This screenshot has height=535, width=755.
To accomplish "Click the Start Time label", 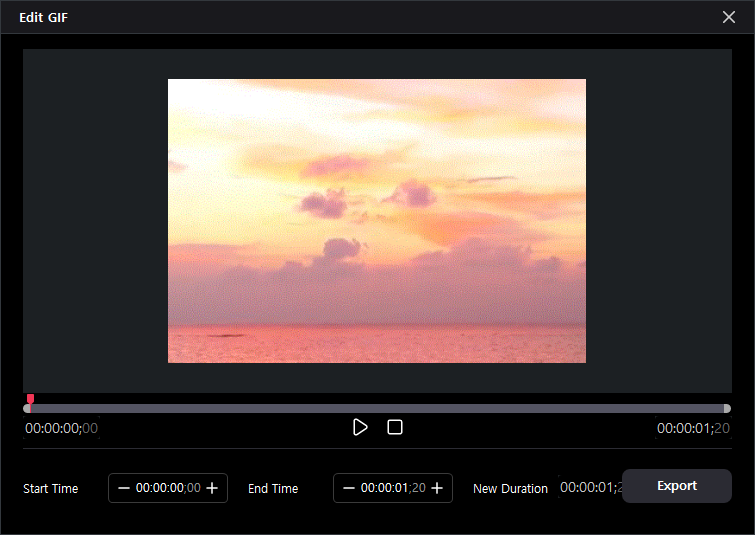I will (51, 489).
